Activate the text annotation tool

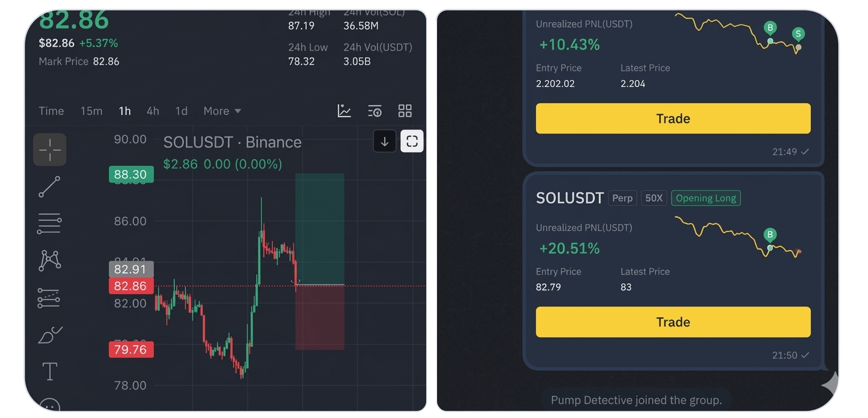(x=50, y=371)
